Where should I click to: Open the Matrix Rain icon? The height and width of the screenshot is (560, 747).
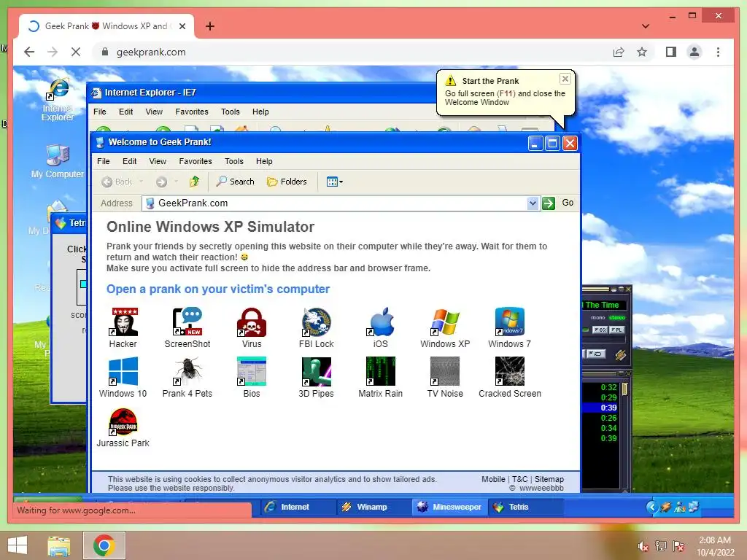coord(381,371)
